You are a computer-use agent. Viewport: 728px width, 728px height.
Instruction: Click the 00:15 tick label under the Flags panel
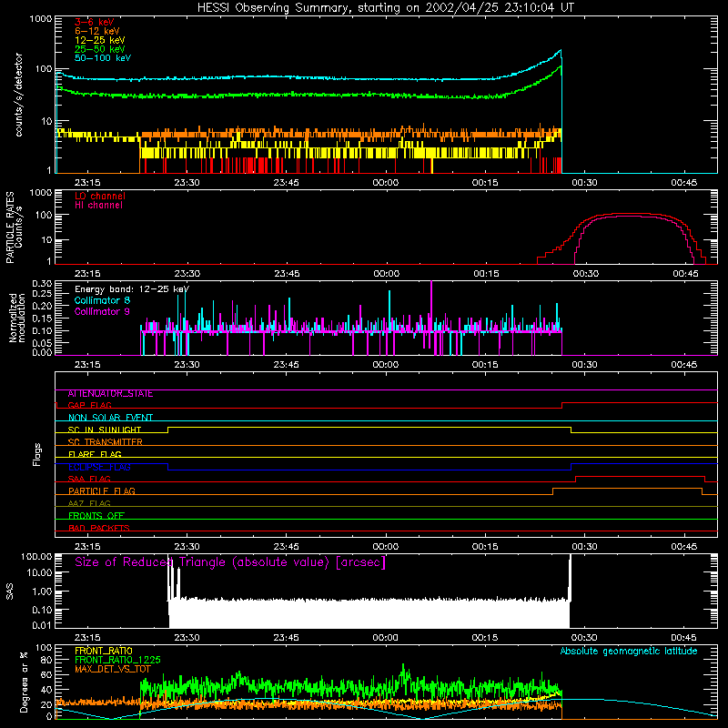click(485, 547)
